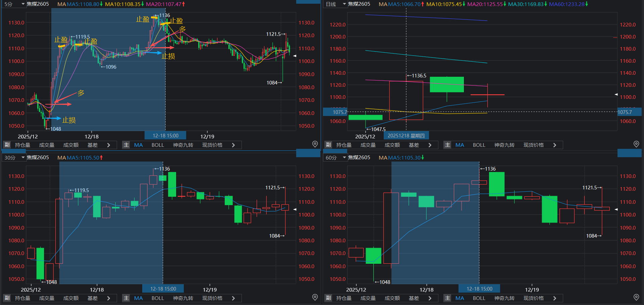The image size is (644, 305).
Task: Toggle 神奇九转 indicator on the 日线 chart
Action: (x=504, y=145)
